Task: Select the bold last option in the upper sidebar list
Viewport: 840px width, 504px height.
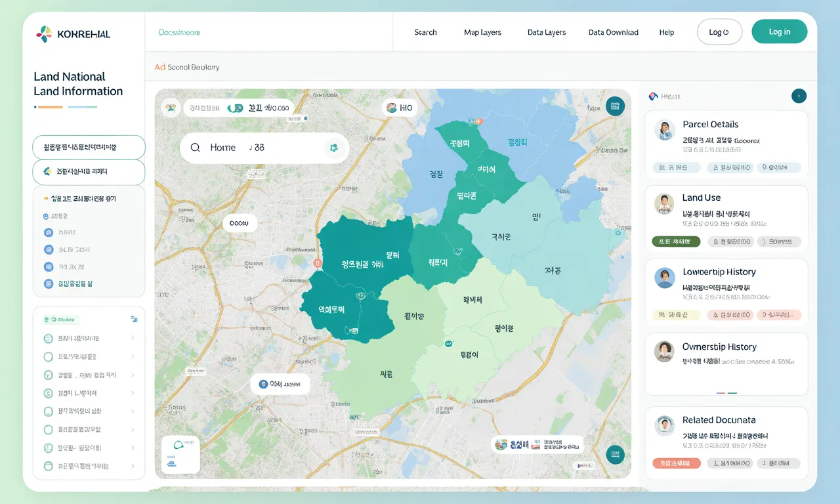Action: pos(68,284)
